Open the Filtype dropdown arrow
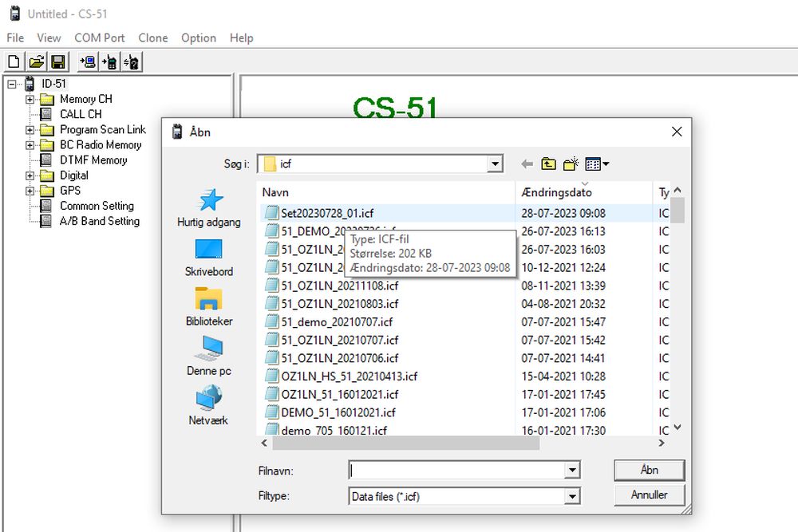The image size is (798, 532). 572,496
